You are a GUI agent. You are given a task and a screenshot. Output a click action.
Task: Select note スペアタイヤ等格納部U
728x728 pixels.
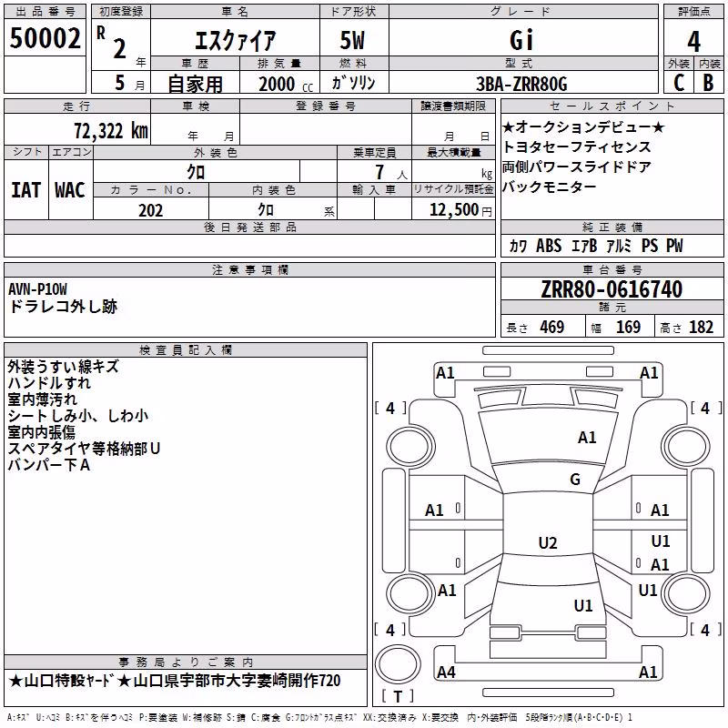(x=84, y=448)
